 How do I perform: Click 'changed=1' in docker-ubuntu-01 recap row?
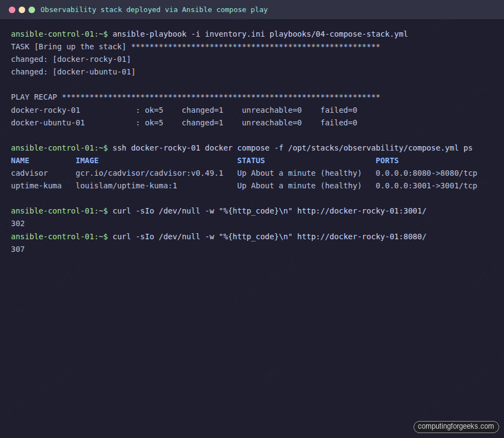(x=203, y=123)
